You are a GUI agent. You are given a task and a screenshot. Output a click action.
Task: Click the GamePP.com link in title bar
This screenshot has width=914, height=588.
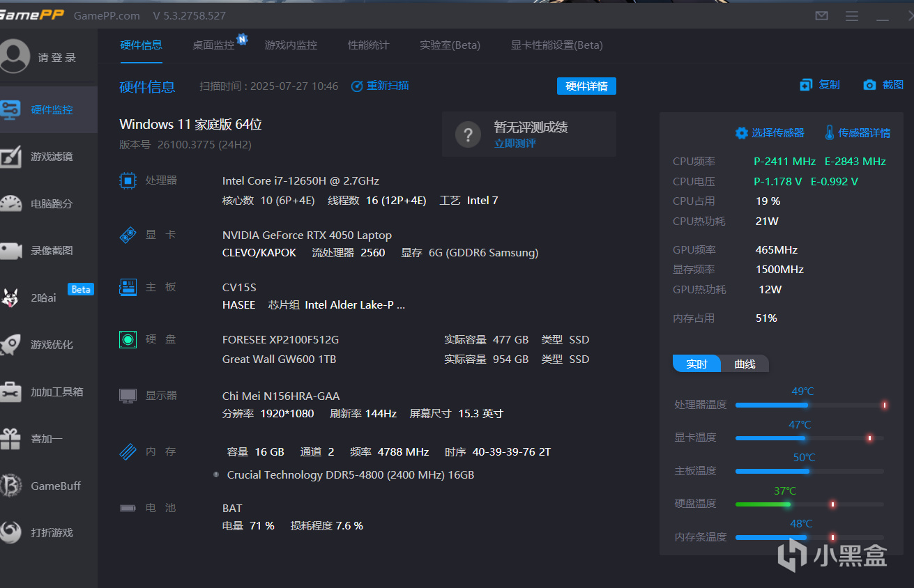click(107, 15)
